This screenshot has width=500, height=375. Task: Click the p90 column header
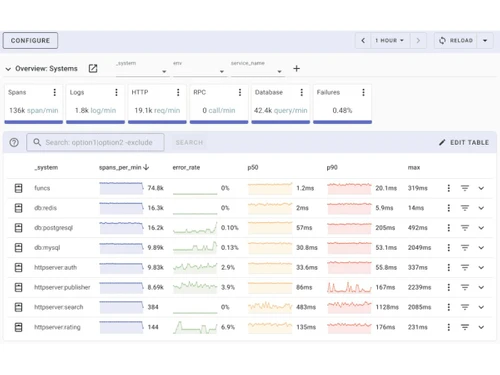pos(332,167)
